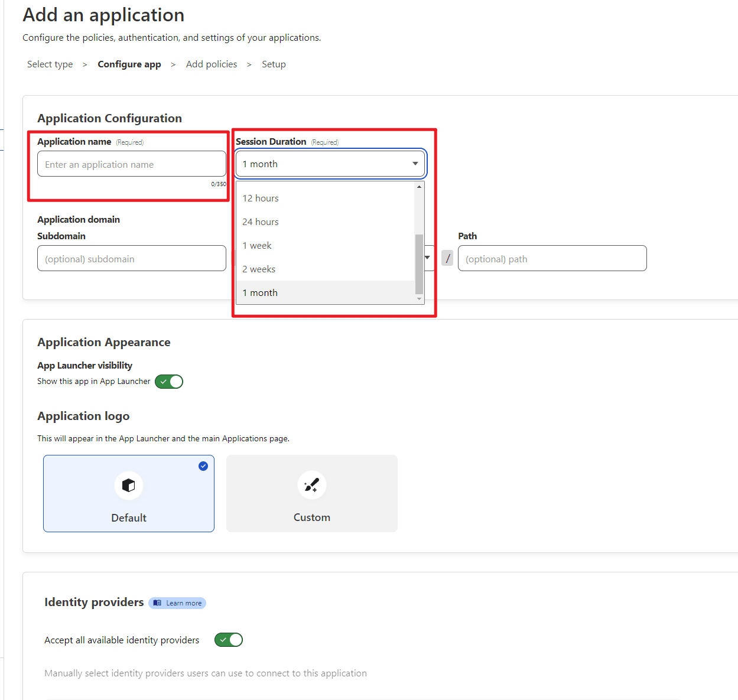This screenshot has width=738, height=700.
Task: Click the application name input field
Action: pos(131,164)
